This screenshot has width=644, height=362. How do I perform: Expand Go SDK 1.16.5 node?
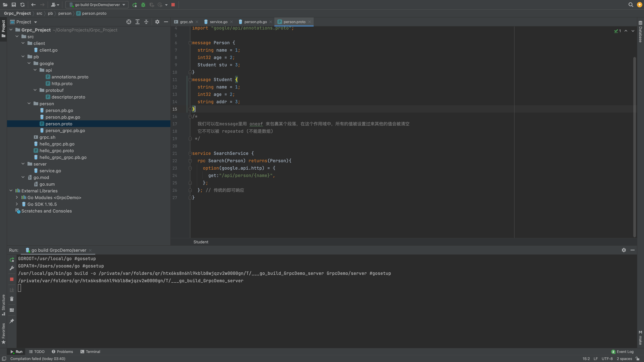click(17, 204)
